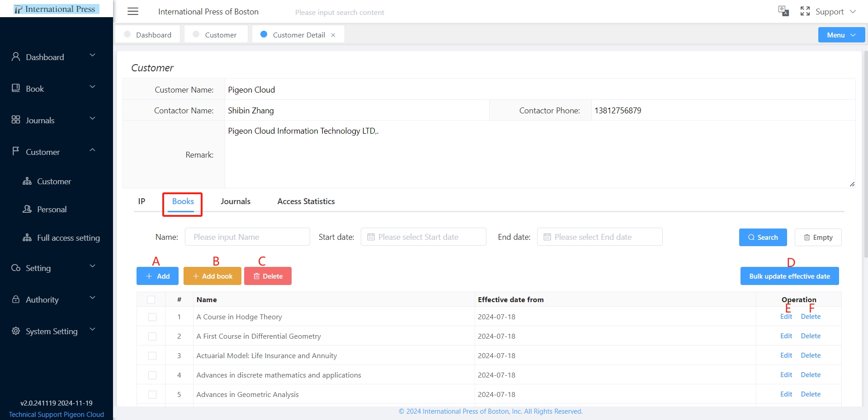Edit Advances in Geometric Analysis row
This screenshot has width=868, height=420.
point(786,394)
